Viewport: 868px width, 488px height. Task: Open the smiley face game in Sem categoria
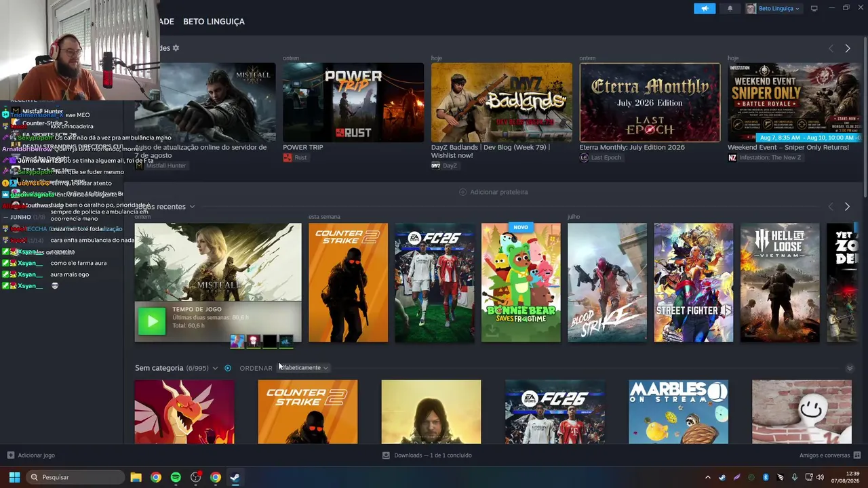coord(802,412)
